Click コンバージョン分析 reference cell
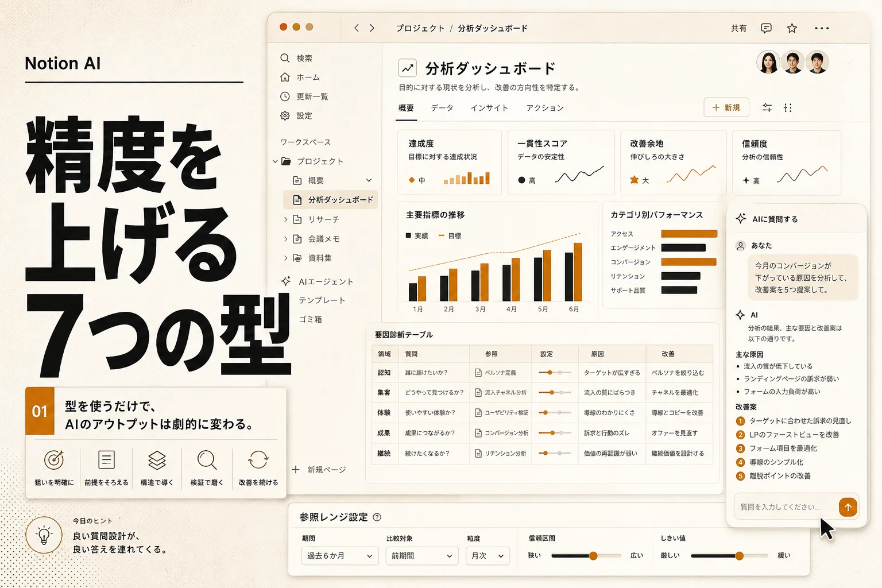This screenshot has width=882, height=588. tap(501, 433)
